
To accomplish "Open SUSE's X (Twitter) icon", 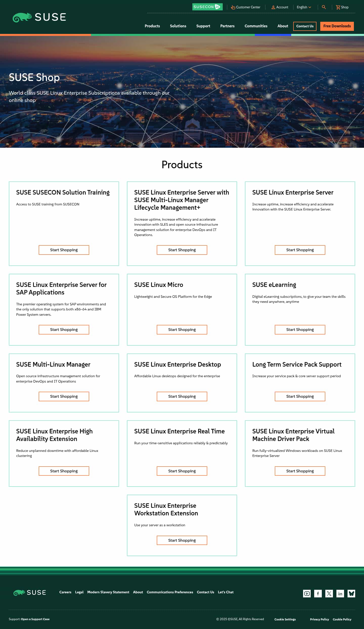I will (329, 594).
